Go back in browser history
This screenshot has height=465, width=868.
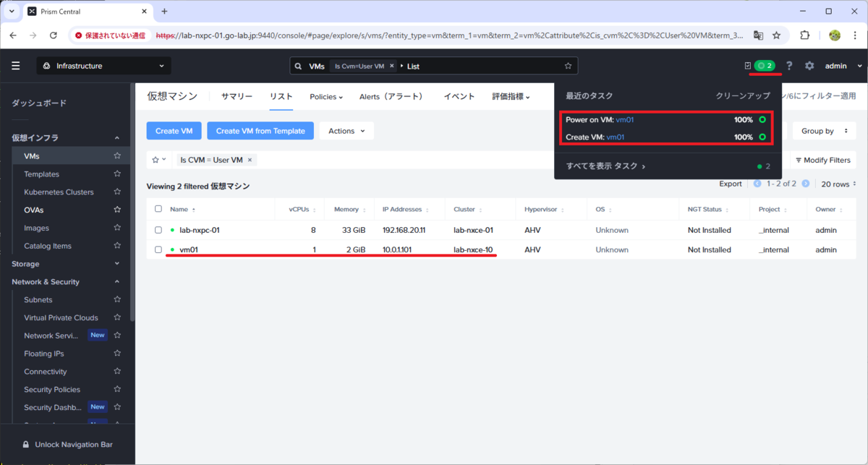pyautogui.click(x=14, y=35)
